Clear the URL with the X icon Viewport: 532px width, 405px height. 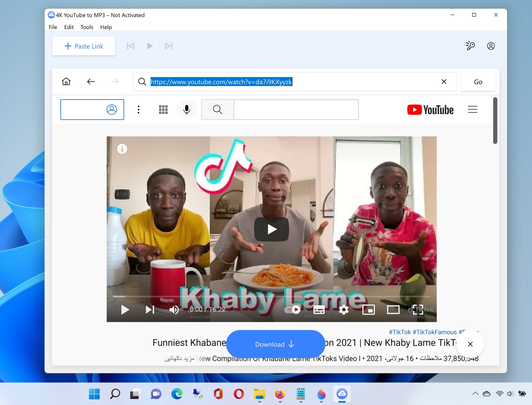click(444, 82)
